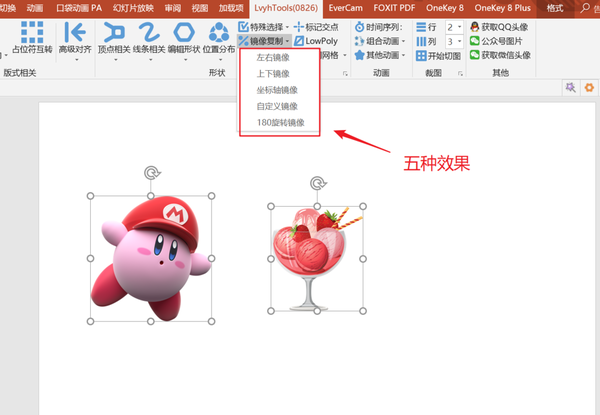The height and width of the screenshot is (415, 600).
Task: Expand the 镜像复制 dropdown
Action: 287,41
